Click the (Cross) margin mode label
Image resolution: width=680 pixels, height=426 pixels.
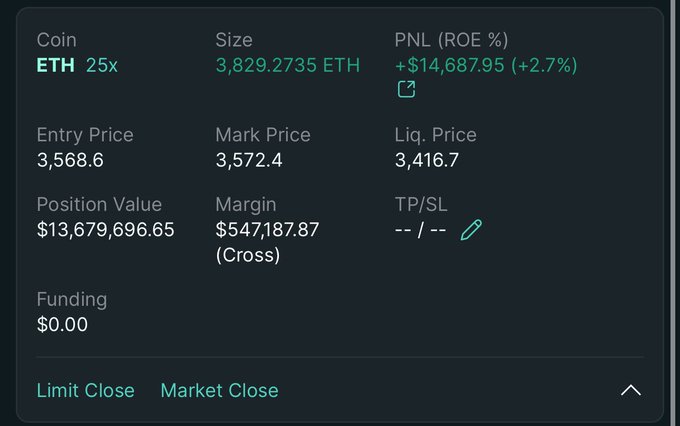click(247, 255)
